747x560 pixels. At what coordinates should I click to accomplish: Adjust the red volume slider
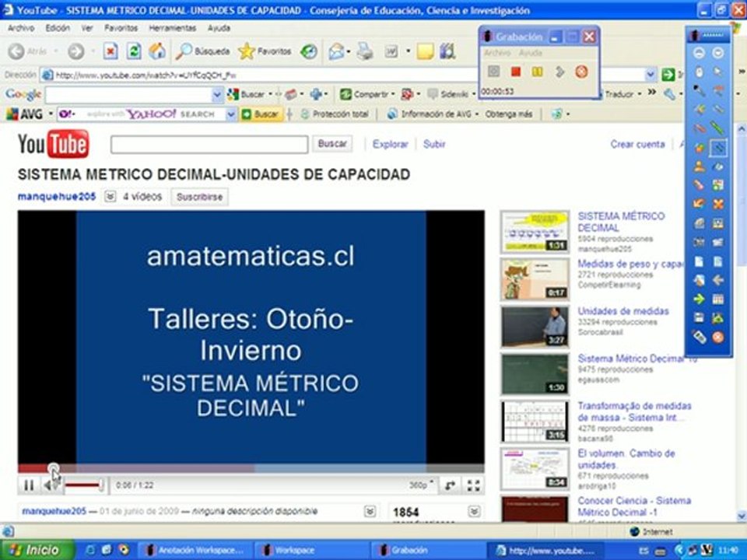click(x=84, y=485)
